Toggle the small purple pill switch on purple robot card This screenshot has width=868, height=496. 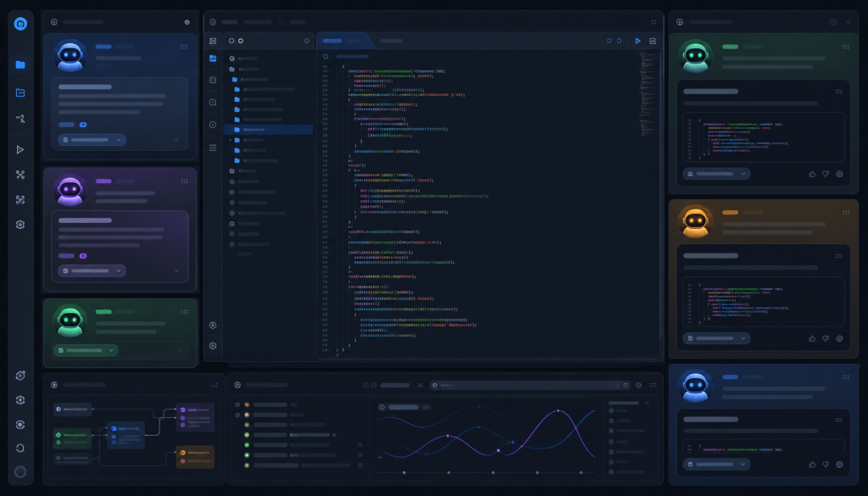[x=83, y=256]
